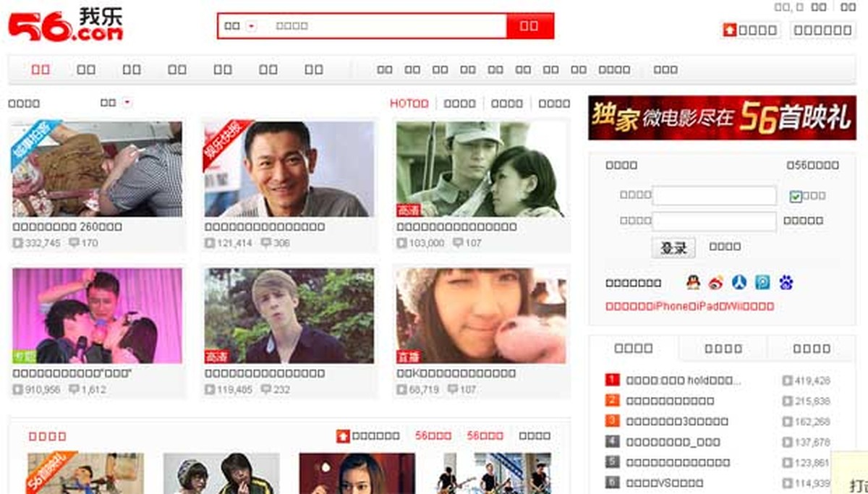Click the red upload arrow icon in lower section
This screenshot has width=868, height=494.
pos(343,436)
